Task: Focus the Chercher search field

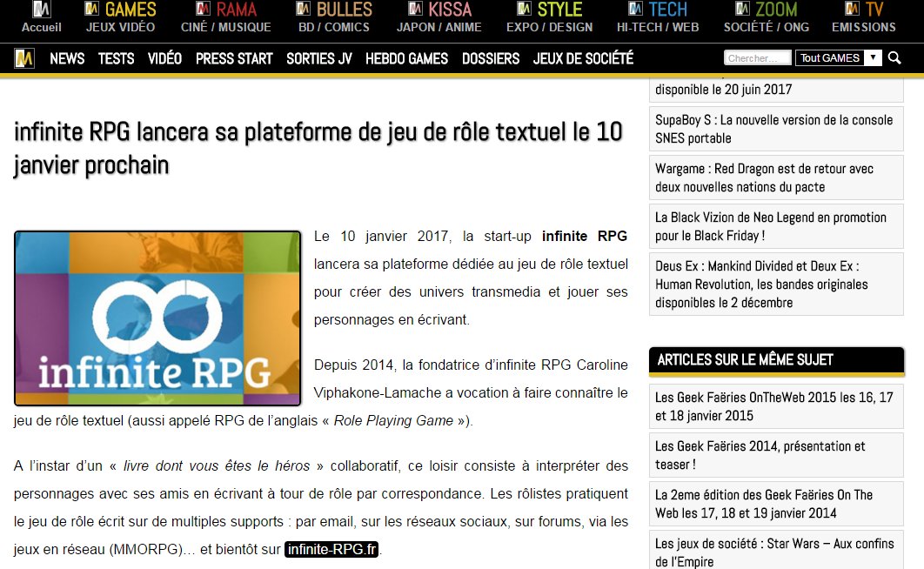Action: [x=757, y=57]
